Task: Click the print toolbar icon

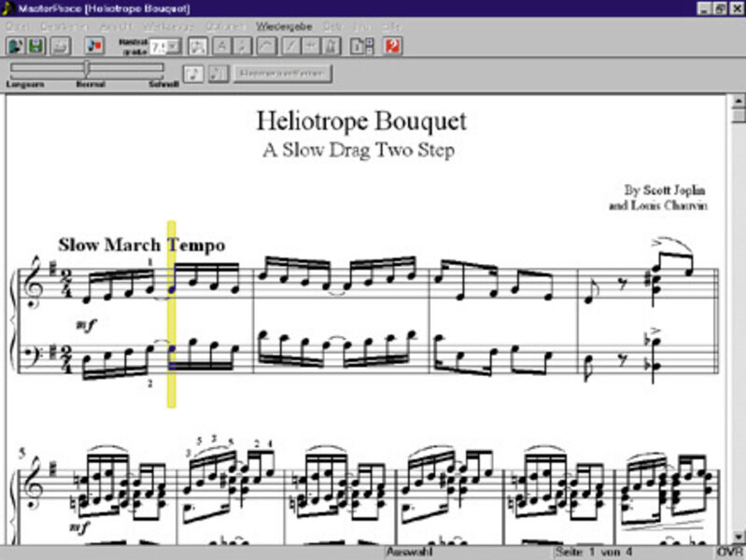Action: (61, 46)
